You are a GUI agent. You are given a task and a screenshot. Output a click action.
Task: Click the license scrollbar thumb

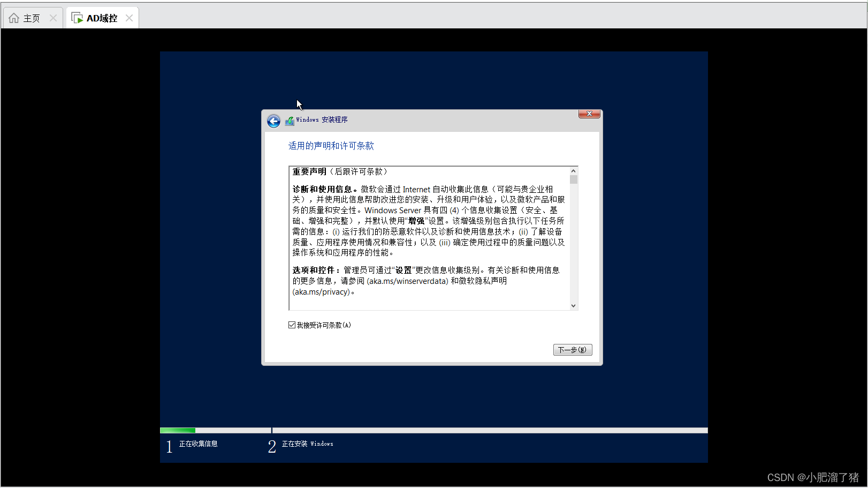coord(574,179)
